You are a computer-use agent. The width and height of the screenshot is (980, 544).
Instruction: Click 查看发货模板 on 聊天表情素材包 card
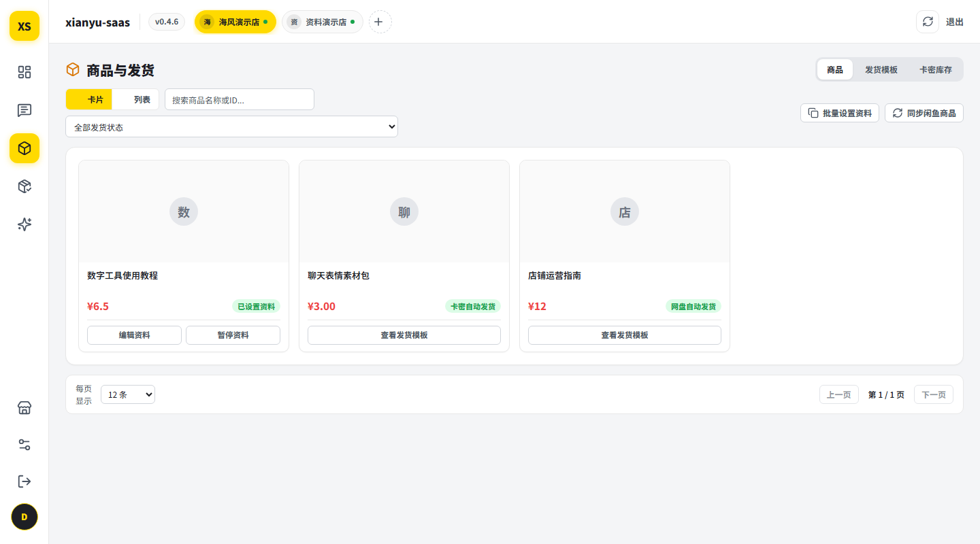pos(404,335)
